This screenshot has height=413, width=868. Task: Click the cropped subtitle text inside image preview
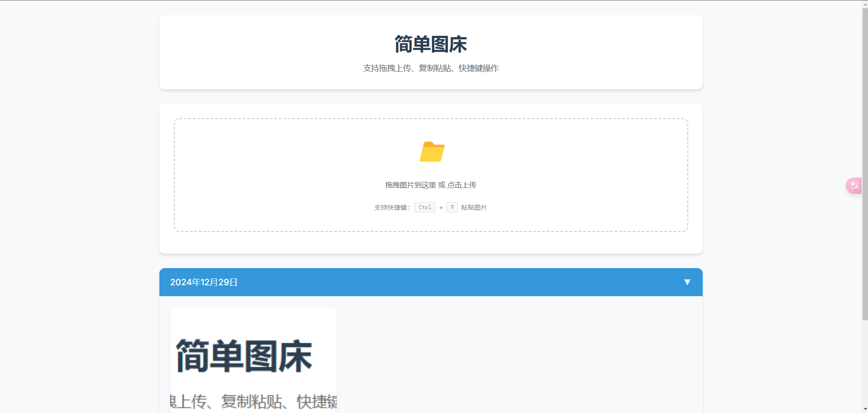[254, 401]
